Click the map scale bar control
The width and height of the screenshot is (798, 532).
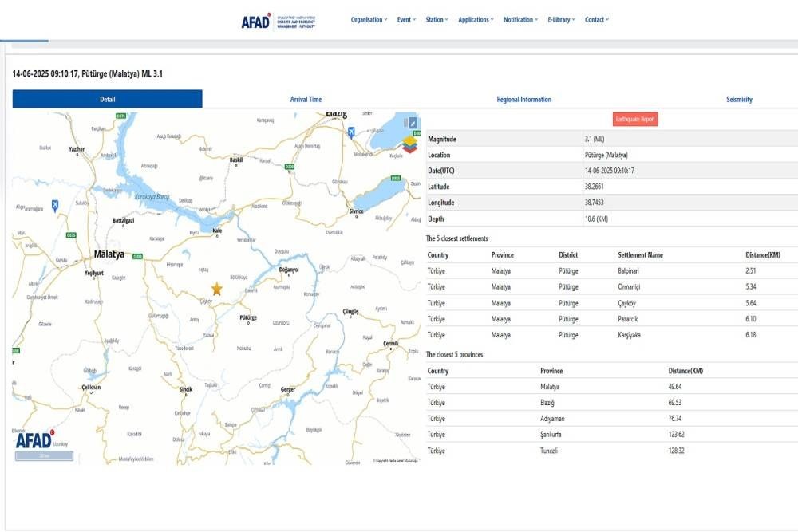coord(45,454)
